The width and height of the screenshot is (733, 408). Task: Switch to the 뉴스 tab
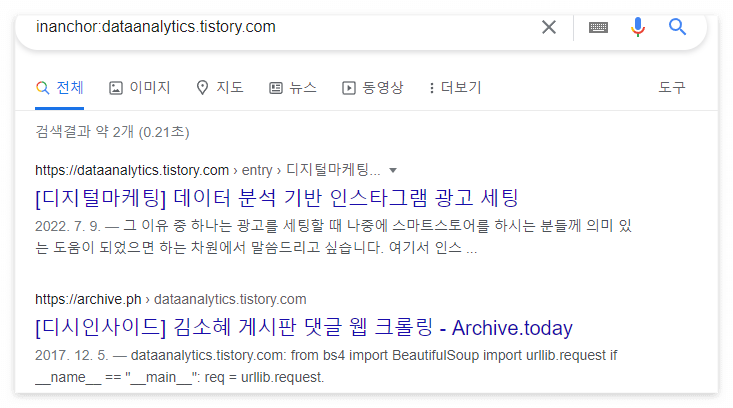(x=293, y=87)
